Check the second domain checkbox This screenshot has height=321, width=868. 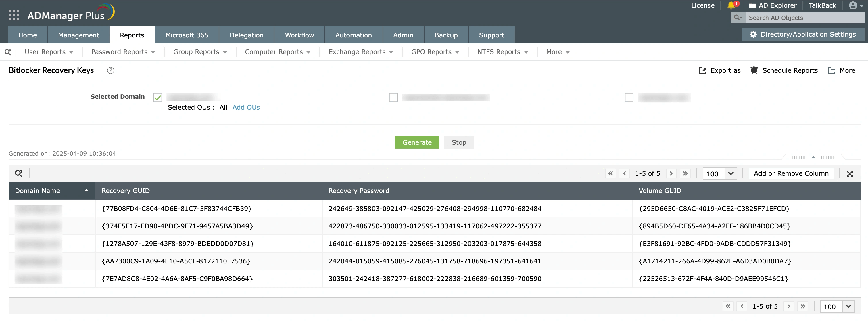click(393, 98)
